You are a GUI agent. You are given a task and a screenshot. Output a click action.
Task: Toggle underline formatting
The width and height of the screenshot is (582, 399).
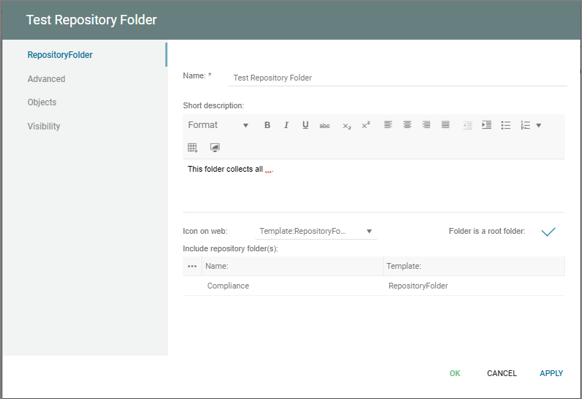tap(305, 125)
